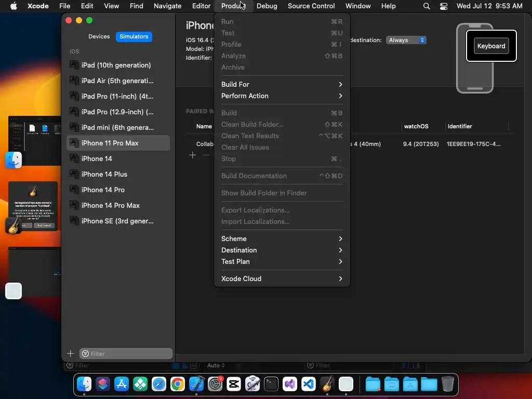532x399 pixels.
Task: Expand the Build For submenu
Action: pos(282,84)
